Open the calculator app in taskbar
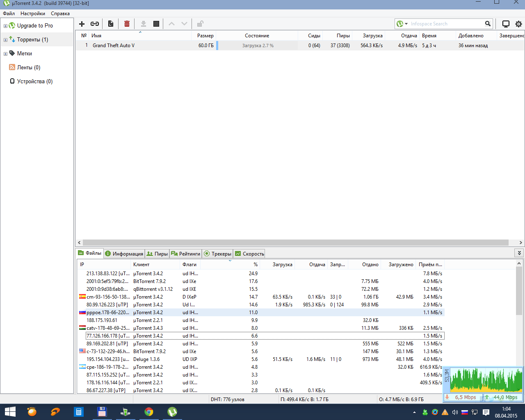Screen dimensions: 525x420 (78, 412)
